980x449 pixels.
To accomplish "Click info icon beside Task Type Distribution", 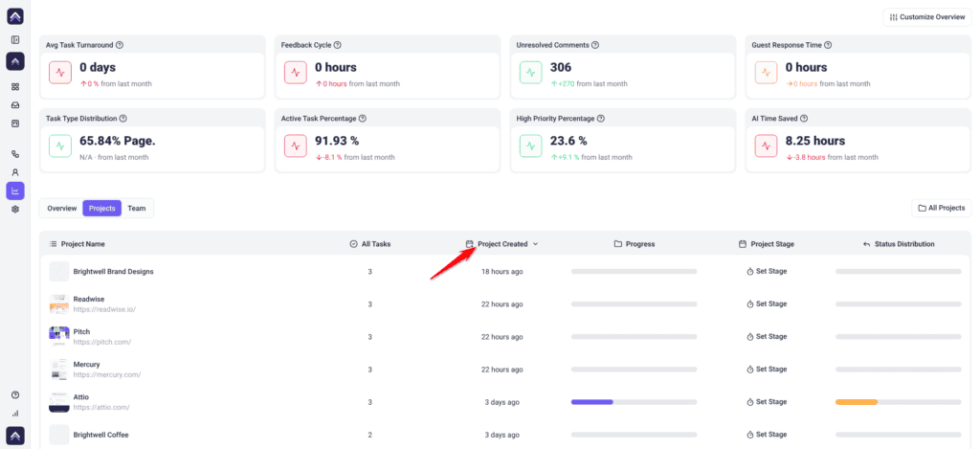I will [123, 118].
